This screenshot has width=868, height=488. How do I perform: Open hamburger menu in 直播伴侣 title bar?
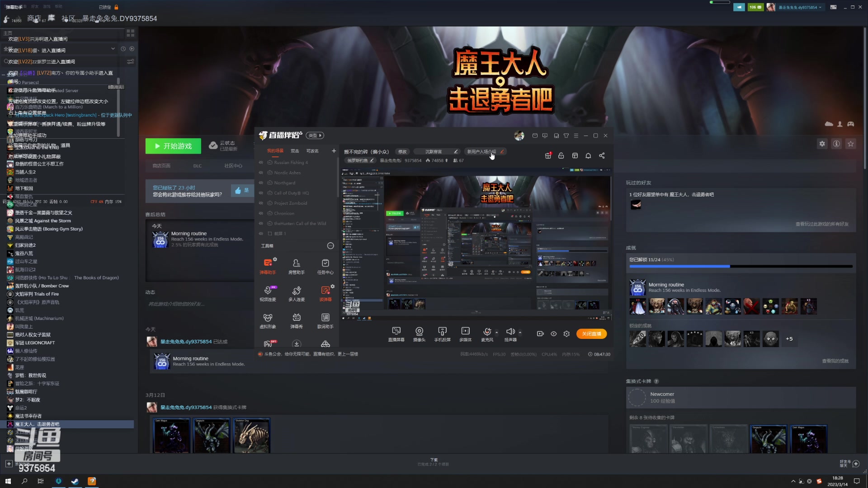tap(576, 136)
